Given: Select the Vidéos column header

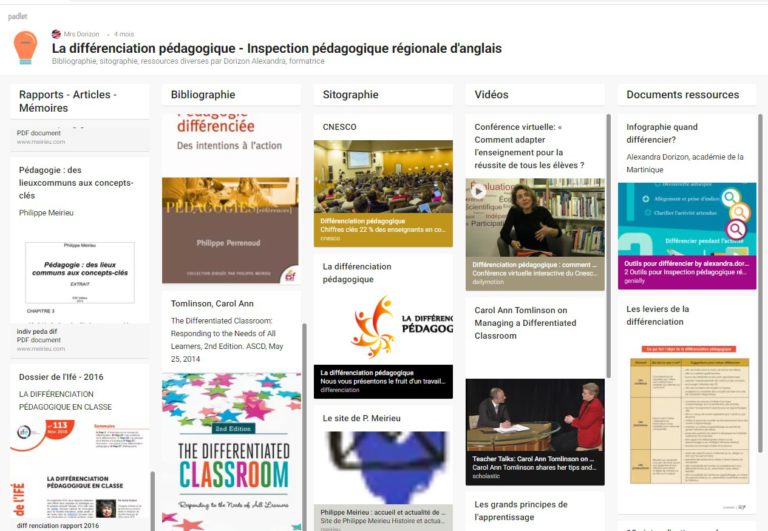Looking at the screenshot, I should [x=491, y=95].
